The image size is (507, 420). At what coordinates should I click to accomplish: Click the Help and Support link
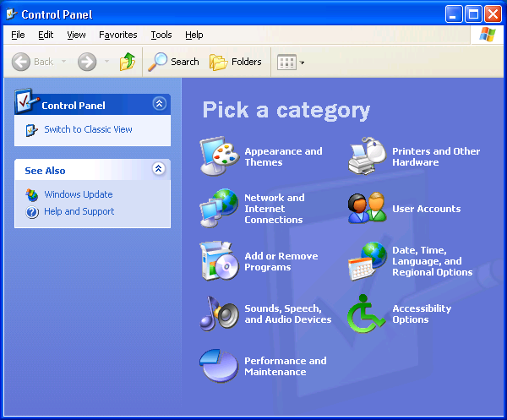tap(79, 211)
